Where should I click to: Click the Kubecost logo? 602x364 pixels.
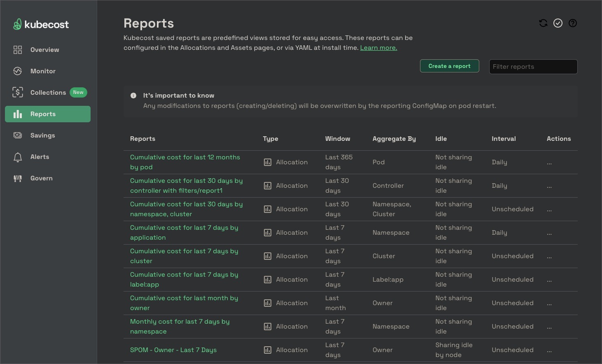(x=41, y=24)
